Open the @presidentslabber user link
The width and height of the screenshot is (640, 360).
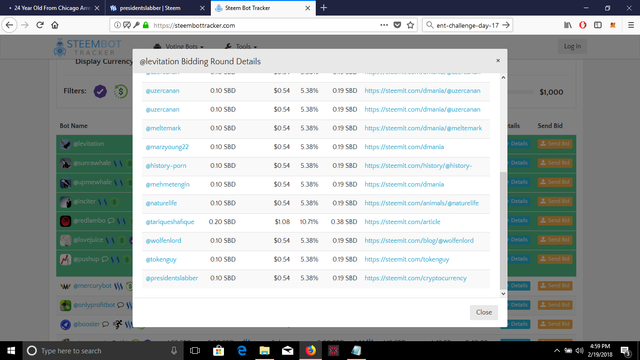pyautogui.click(x=171, y=278)
